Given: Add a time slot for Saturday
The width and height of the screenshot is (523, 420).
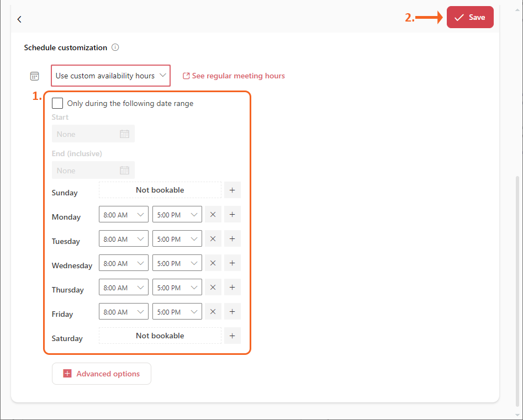Looking at the screenshot, I should (x=232, y=336).
